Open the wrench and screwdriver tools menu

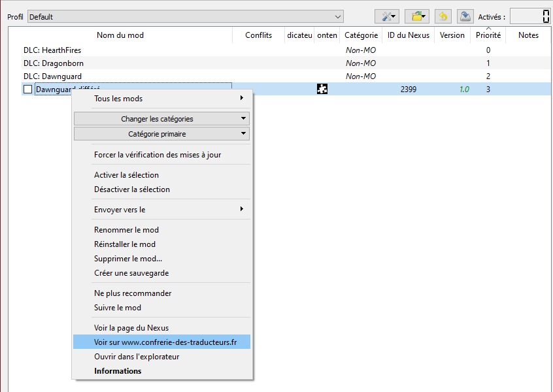click(x=386, y=16)
